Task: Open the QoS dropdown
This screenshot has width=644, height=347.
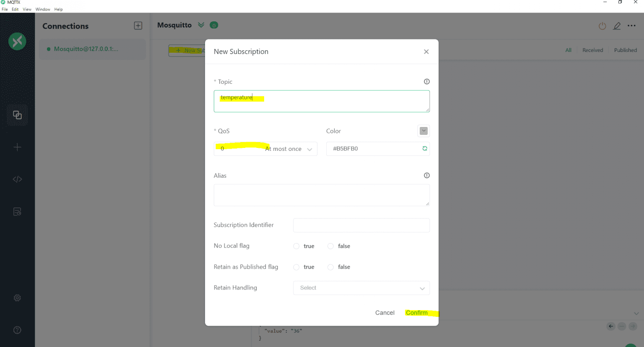Action: (265, 149)
